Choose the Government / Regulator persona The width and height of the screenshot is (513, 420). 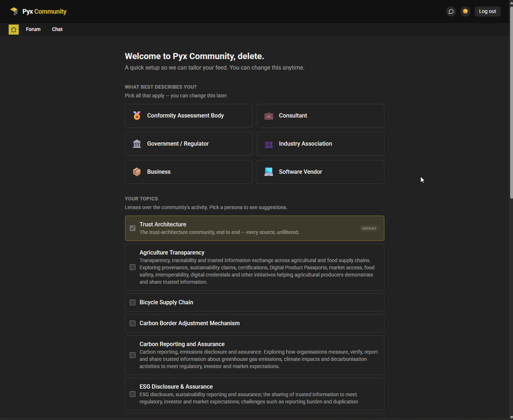pos(189,144)
